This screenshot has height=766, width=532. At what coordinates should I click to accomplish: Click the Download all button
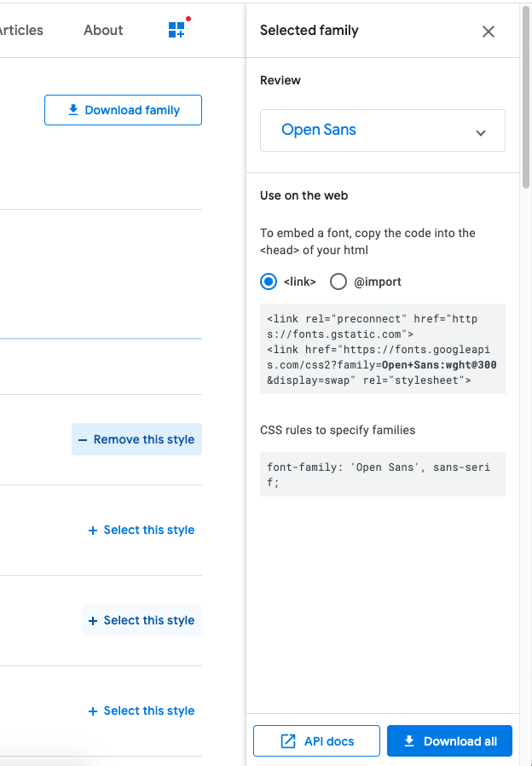[x=449, y=741]
